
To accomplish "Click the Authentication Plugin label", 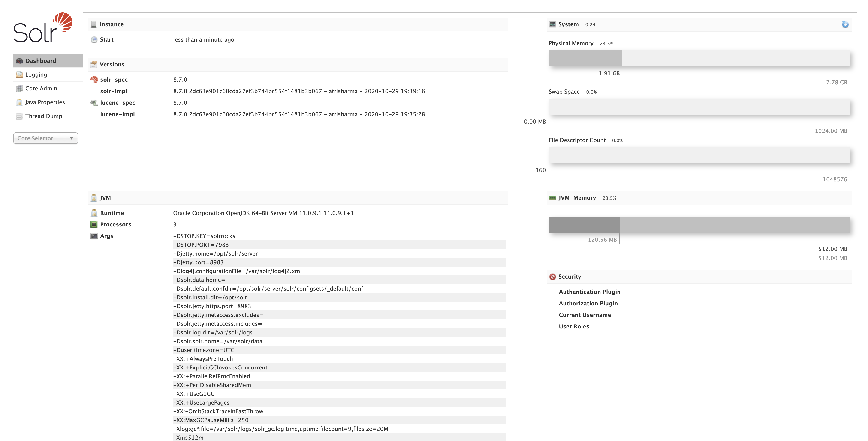I will pyautogui.click(x=590, y=292).
